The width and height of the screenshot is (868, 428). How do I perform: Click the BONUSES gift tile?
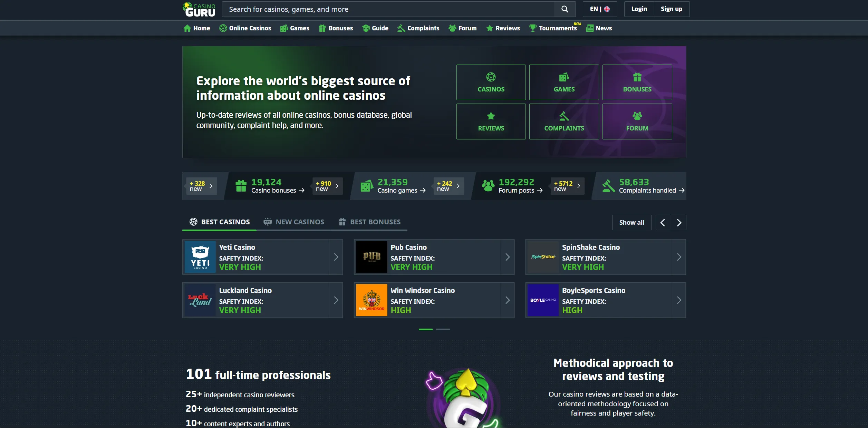pyautogui.click(x=637, y=82)
